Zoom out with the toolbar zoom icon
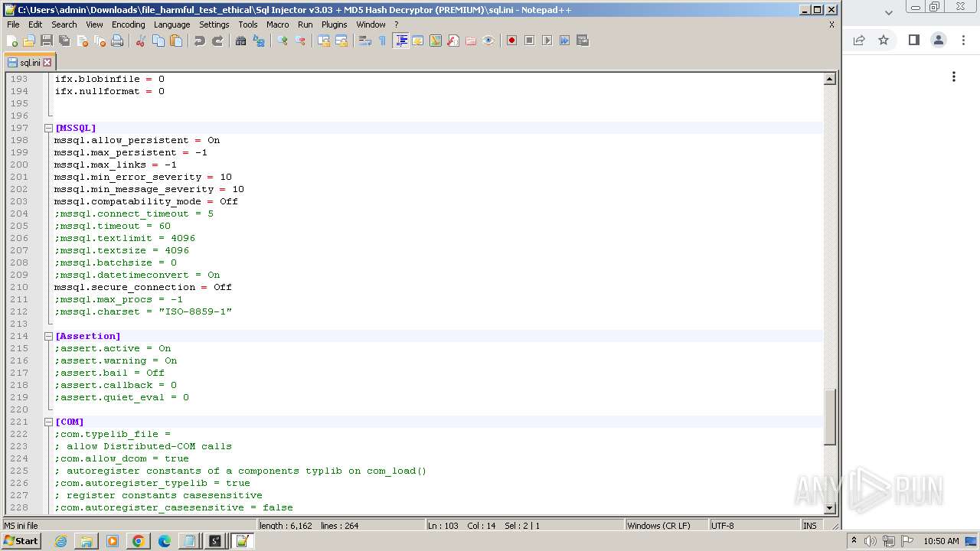The image size is (980, 551). (300, 41)
